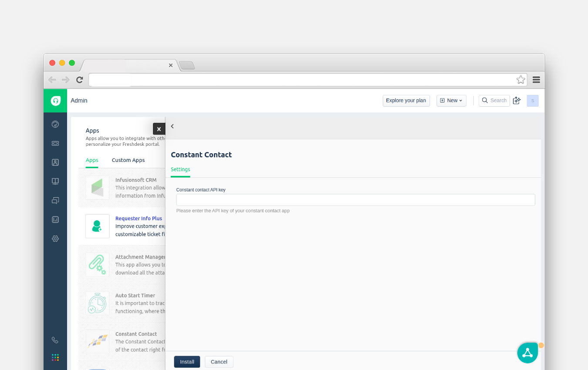Open a new browser tab
The image size is (588, 370).
click(x=187, y=65)
